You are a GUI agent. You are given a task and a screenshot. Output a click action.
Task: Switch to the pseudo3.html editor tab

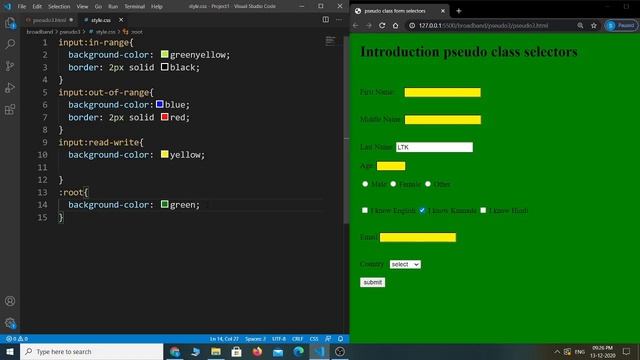[x=49, y=20]
